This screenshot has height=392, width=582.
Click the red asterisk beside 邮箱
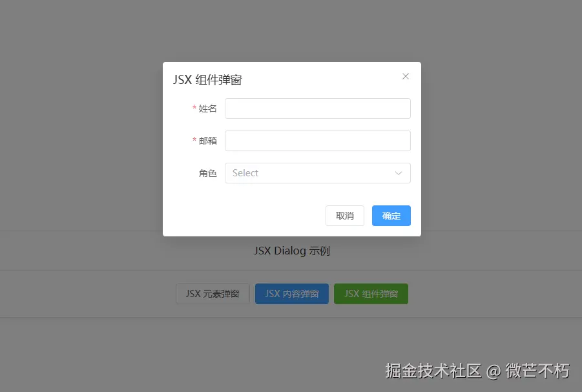click(x=194, y=140)
